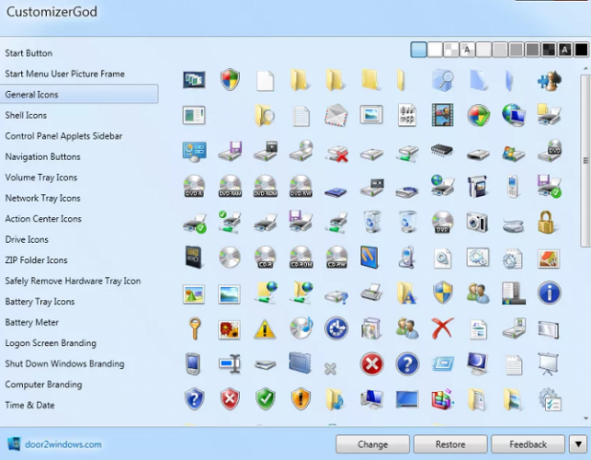The width and height of the screenshot is (591, 460).
Task: Select Safely Remove Hardware Tray Icon
Action: tap(73, 281)
